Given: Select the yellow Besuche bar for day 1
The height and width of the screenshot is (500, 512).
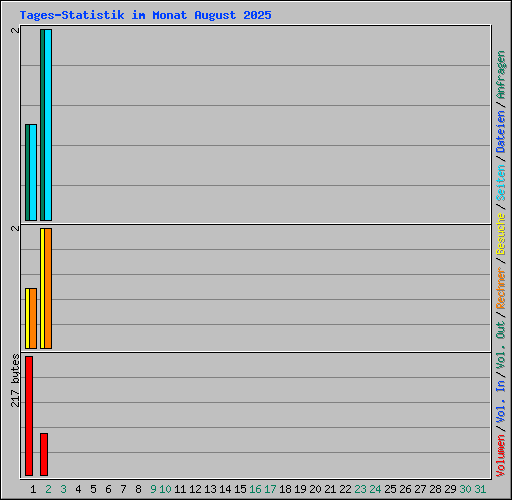Looking at the screenshot, I should [27, 318].
